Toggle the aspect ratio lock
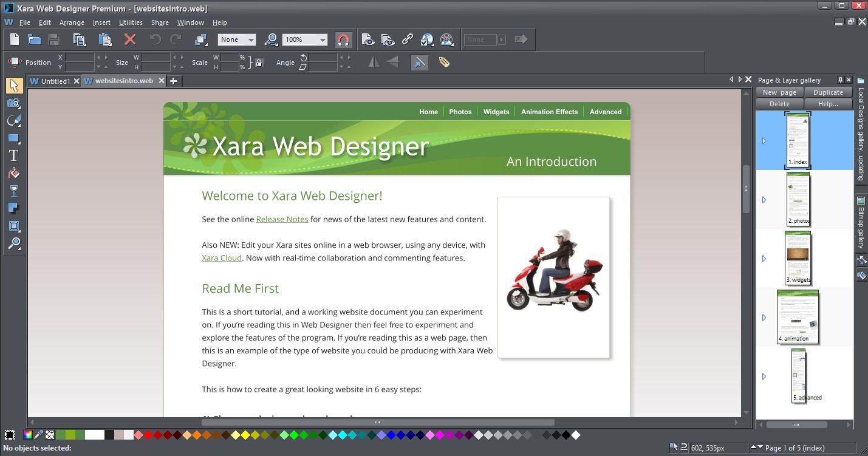 click(259, 63)
